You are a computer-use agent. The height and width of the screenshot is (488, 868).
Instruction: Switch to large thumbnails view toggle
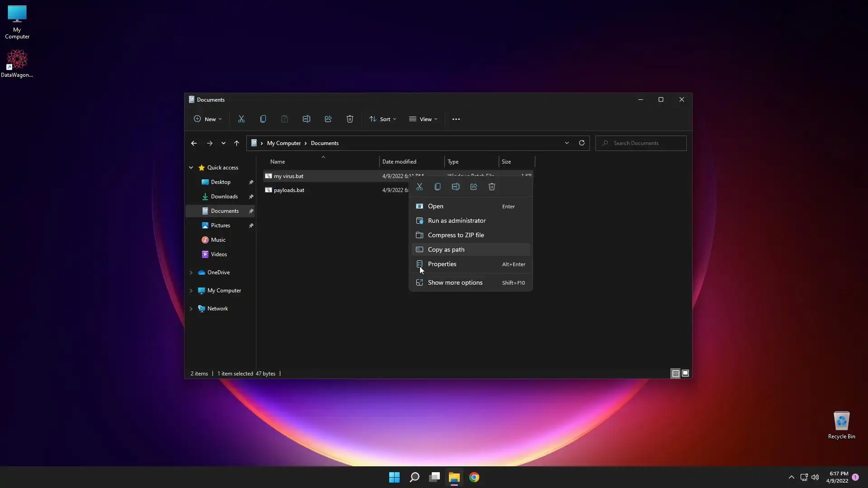[685, 373]
